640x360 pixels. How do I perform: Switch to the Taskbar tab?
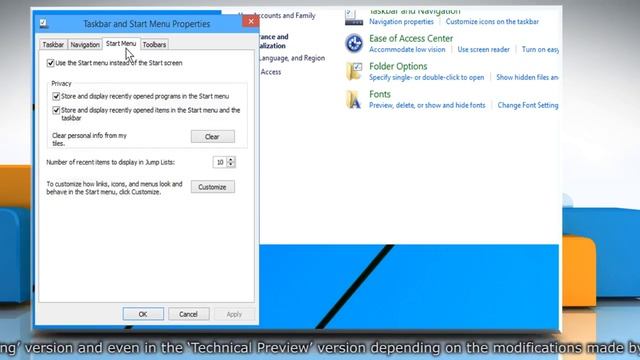click(53, 44)
